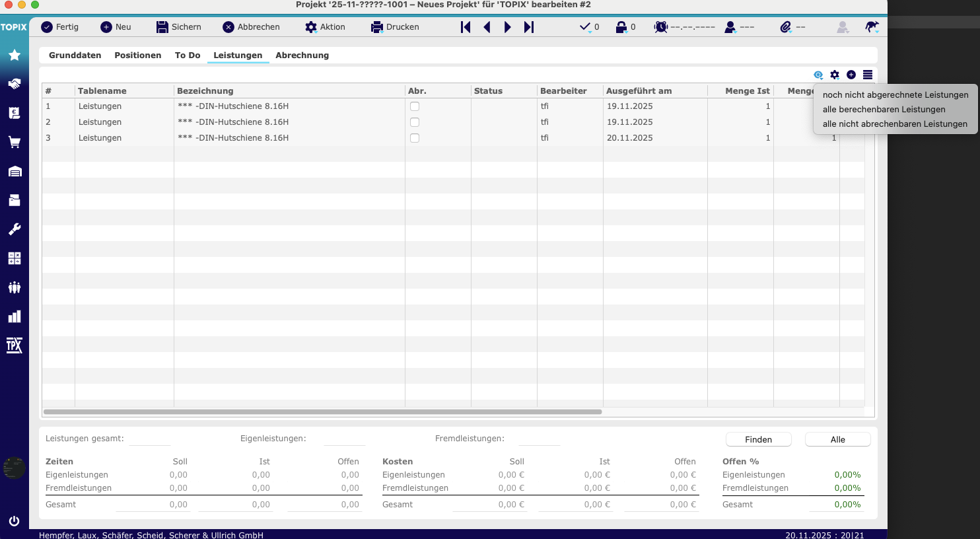This screenshot has width=980, height=539.
Task: Open the favorites star in the sidebar
Action: point(15,55)
